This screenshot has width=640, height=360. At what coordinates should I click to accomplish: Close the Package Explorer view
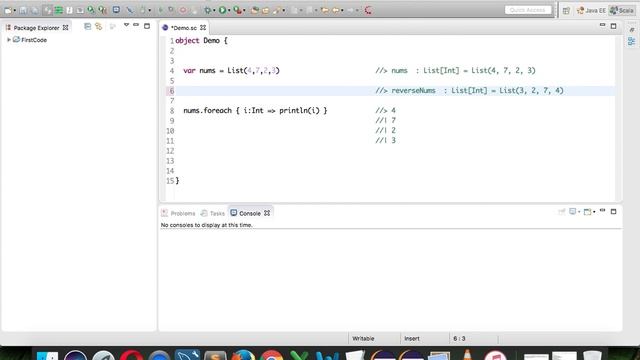[x=65, y=28]
